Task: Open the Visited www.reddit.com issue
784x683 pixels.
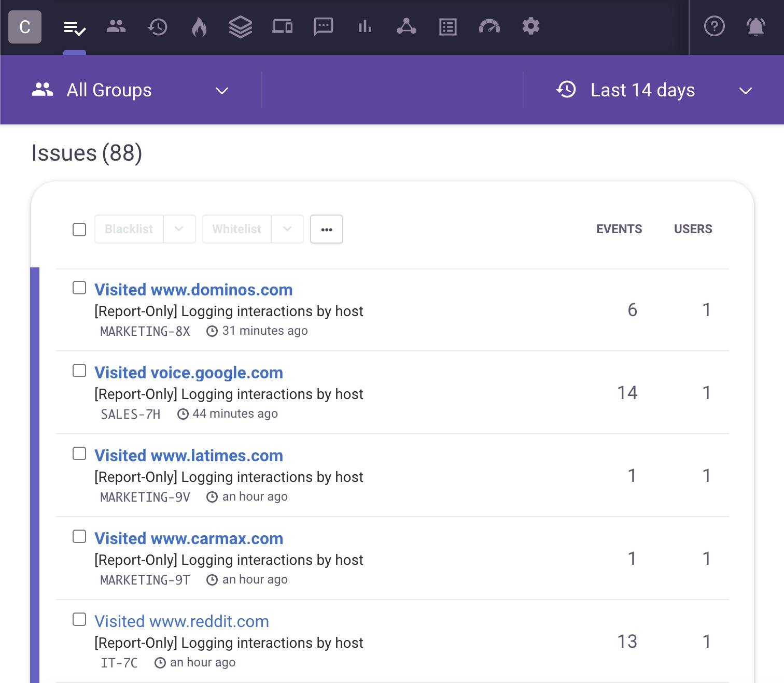Action: click(x=181, y=621)
